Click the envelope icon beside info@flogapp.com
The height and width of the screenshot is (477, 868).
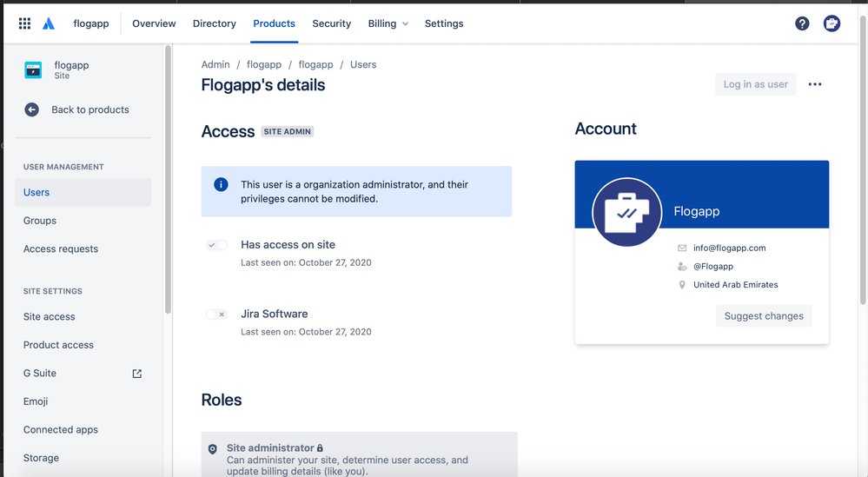(682, 248)
